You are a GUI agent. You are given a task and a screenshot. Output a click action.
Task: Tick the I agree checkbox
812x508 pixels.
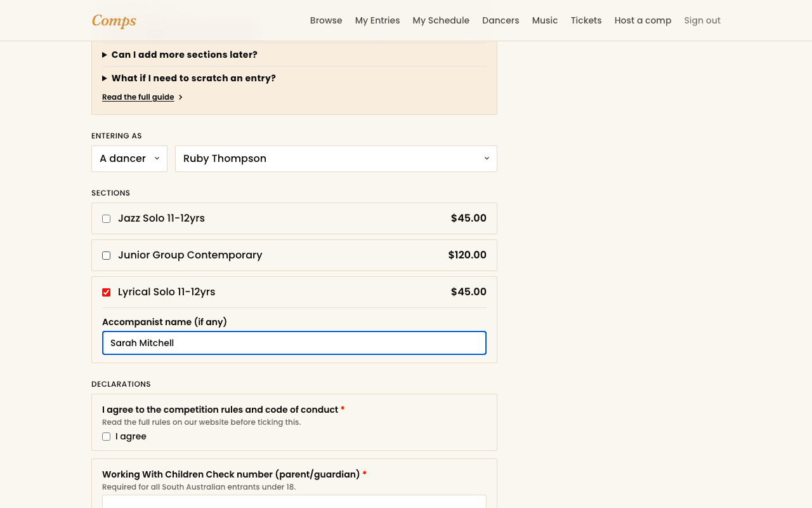pos(106,436)
